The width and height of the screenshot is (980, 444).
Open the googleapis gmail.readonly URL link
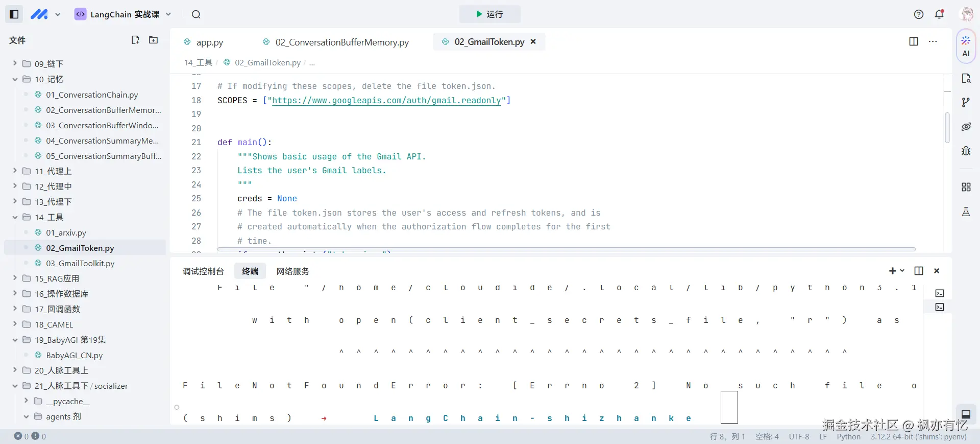386,101
